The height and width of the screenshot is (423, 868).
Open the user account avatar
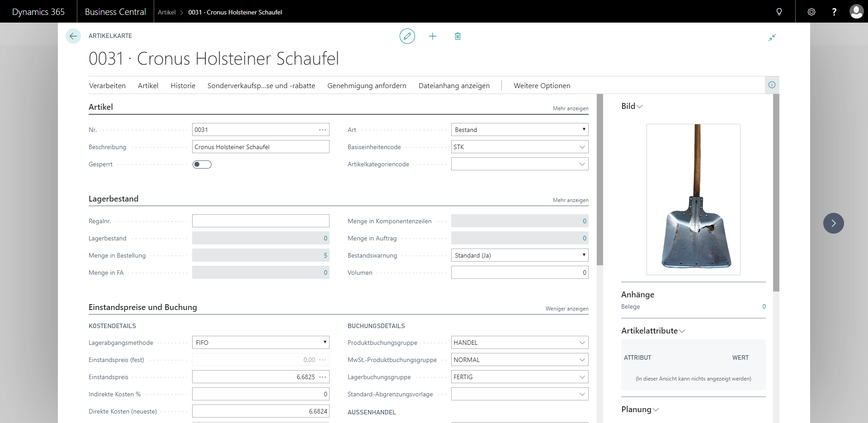[x=856, y=11]
